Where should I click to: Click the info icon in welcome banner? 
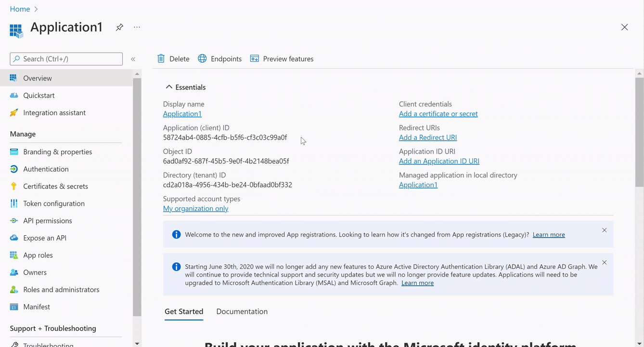pyautogui.click(x=176, y=235)
